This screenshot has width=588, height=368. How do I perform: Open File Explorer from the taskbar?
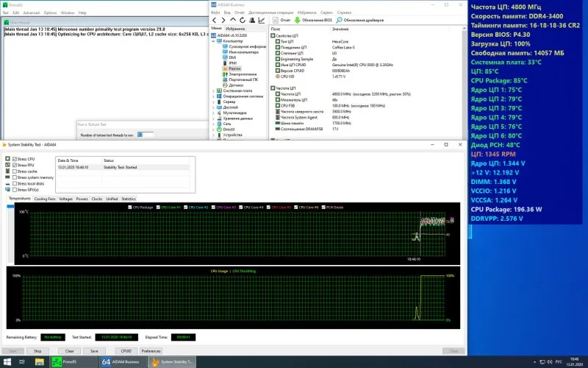40,361
